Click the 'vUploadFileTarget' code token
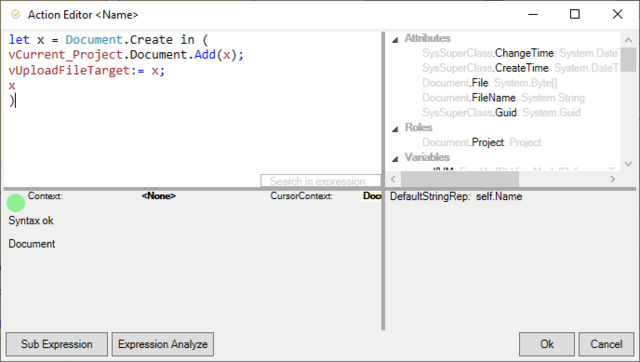 pyautogui.click(x=69, y=70)
